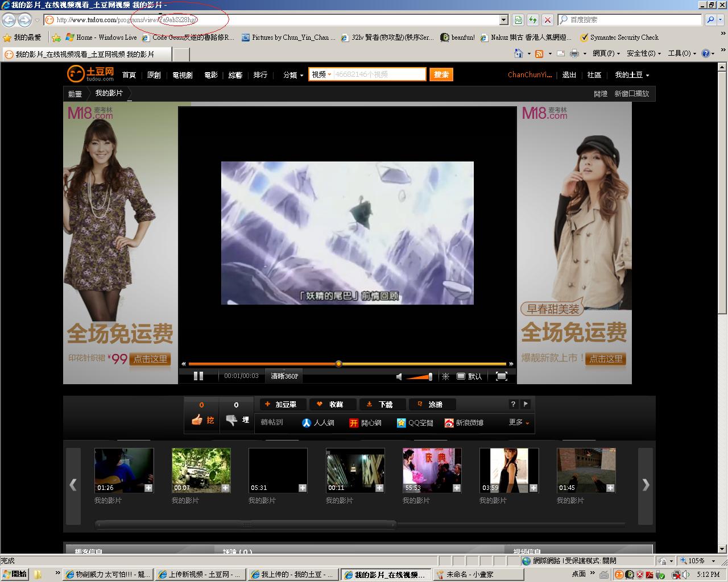
Task: Enter fullscreen with the expand icon
Action: pos(501,376)
